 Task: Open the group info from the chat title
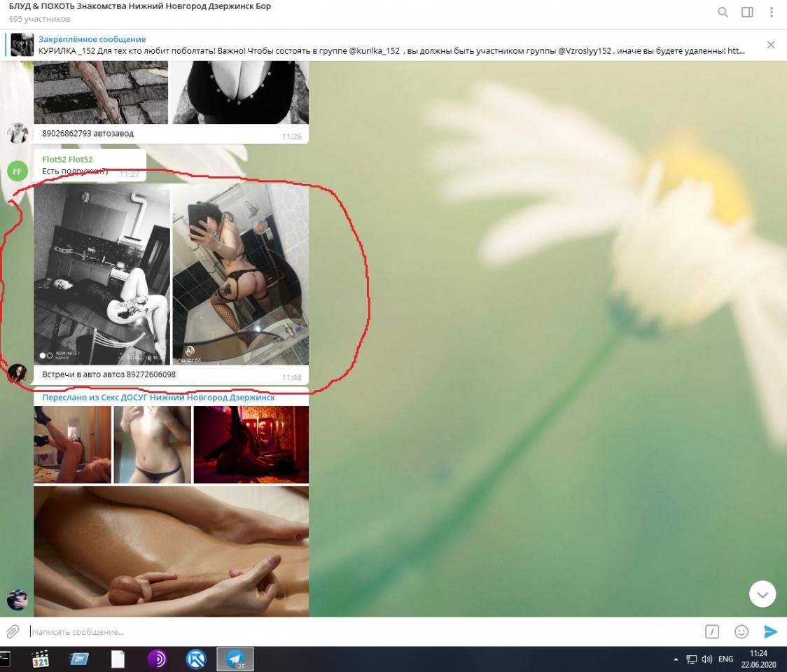[140, 6]
